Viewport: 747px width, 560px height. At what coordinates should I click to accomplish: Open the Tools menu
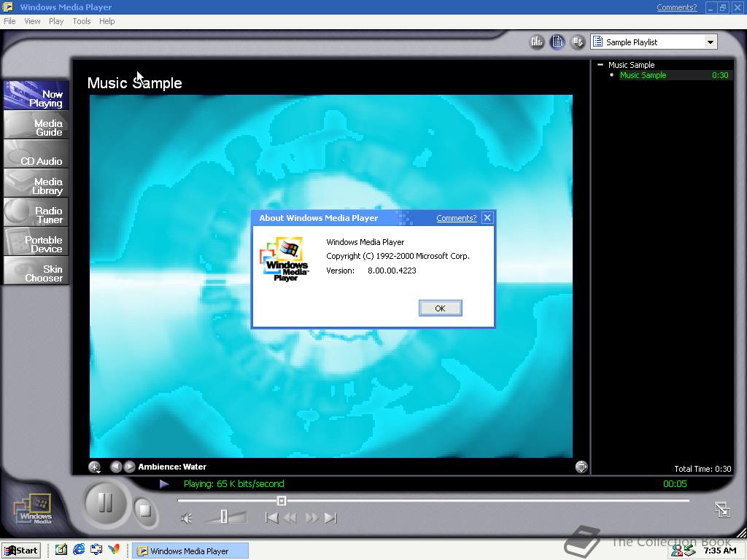[82, 21]
